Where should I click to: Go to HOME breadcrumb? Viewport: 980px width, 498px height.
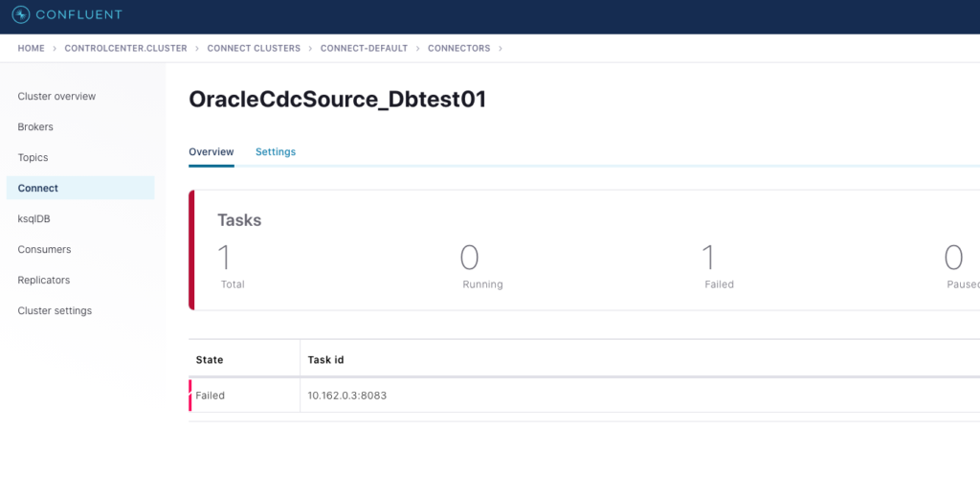pyautogui.click(x=31, y=48)
